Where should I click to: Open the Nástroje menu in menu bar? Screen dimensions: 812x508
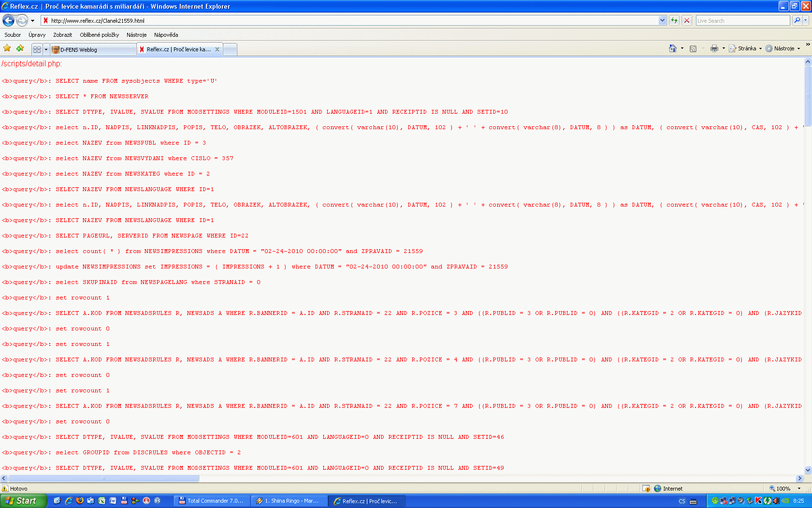coord(136,35)
